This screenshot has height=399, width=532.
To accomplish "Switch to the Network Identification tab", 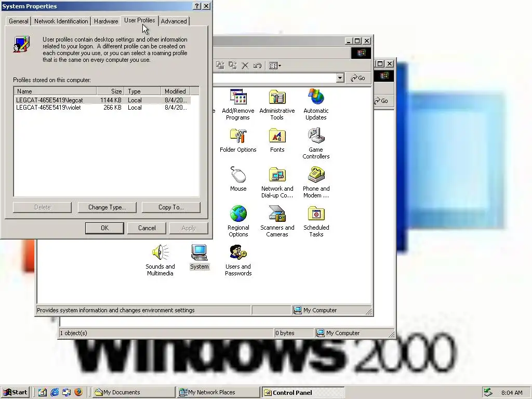I will click(x=61, y=21).
